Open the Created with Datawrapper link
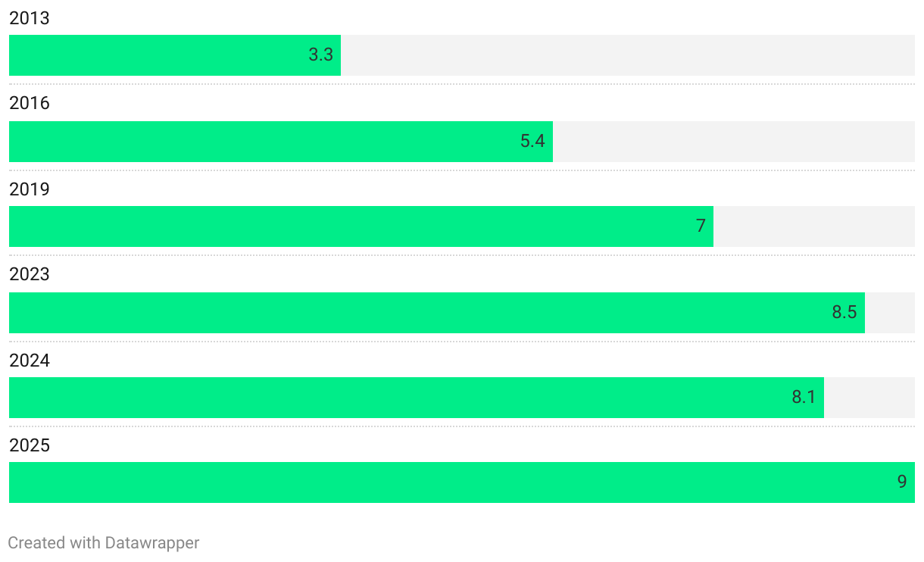The height and width of the screenshot is (562, 924). [104, 543]
